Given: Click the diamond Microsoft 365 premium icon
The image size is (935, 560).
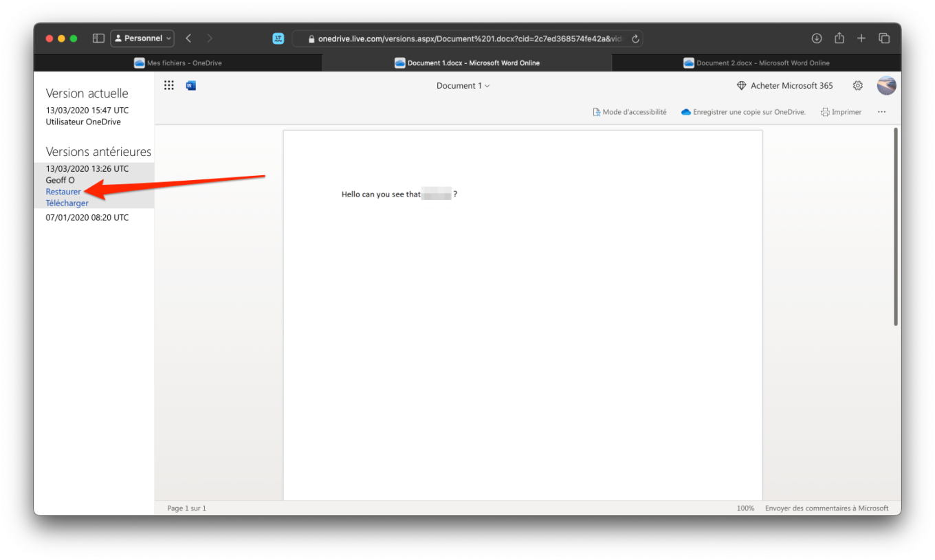Looking at the screenshot, I should [x=741, y=86].
